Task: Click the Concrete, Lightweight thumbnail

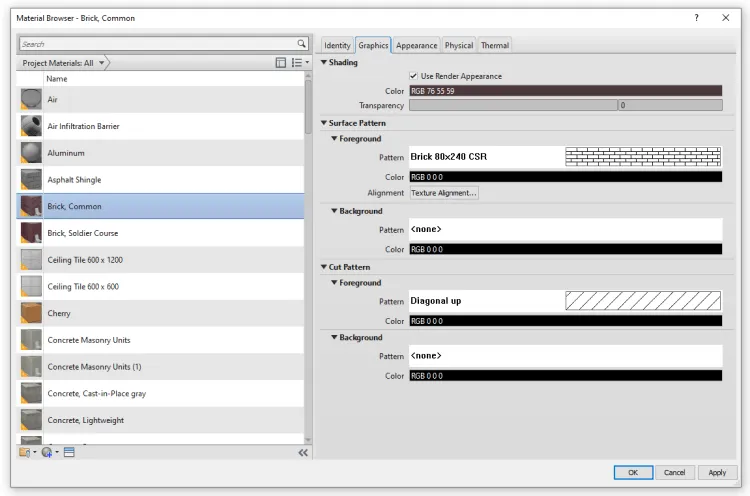Action: point(31,420)
